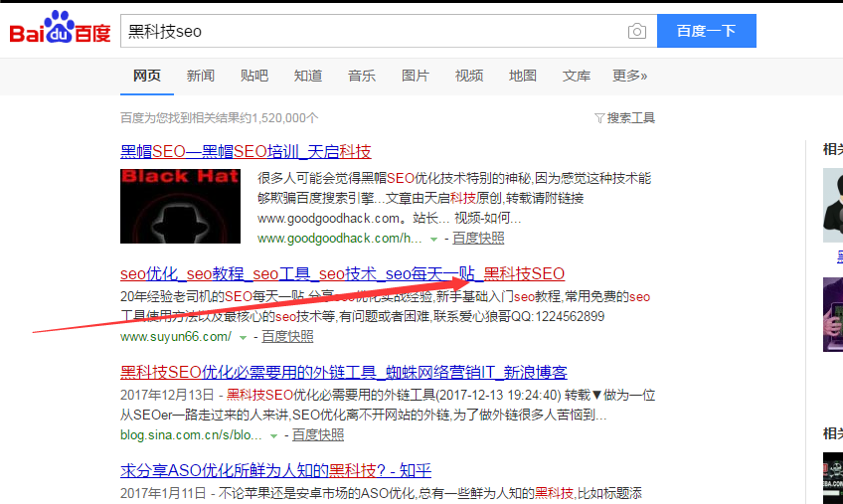
Task: Select the 网页 tab
Action: [x=147, y=76]
